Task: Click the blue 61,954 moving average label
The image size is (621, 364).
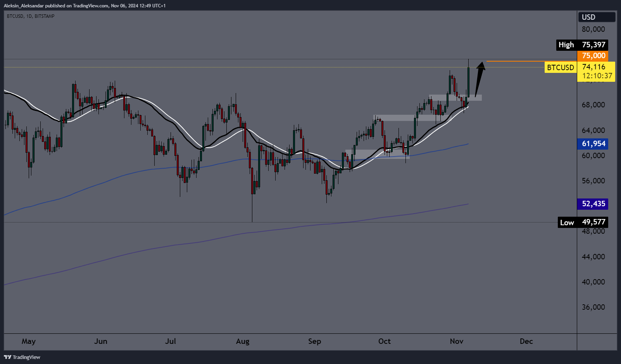Action: click(x=593, y=144)
